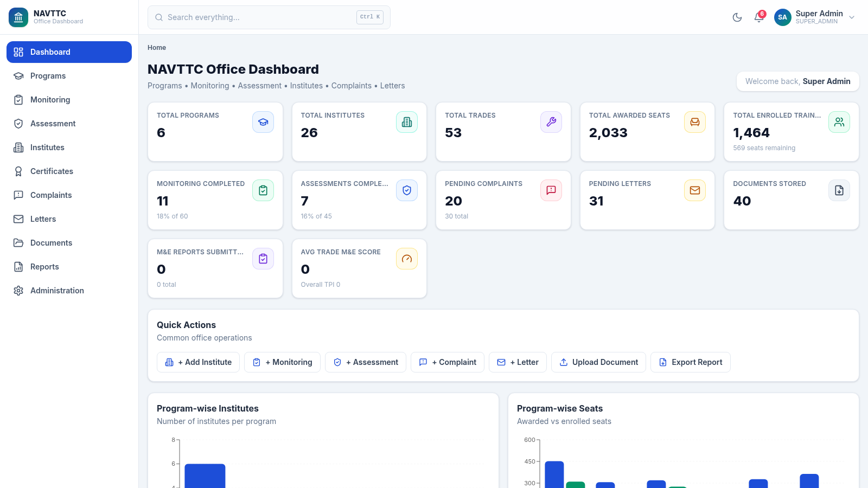868x488 pixels.
Task: Click the Total Trades wrench icon
Action: pyautogui.click(x=551, y=122)
